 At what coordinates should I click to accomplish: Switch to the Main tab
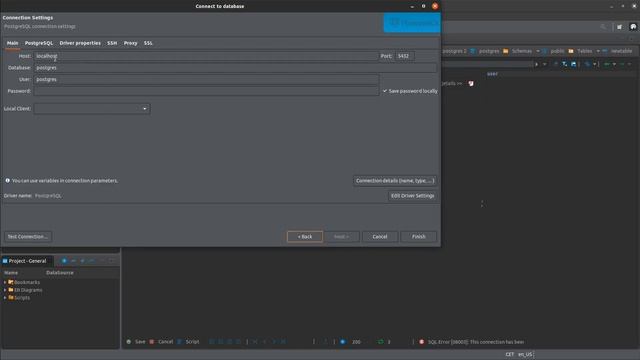12,43
